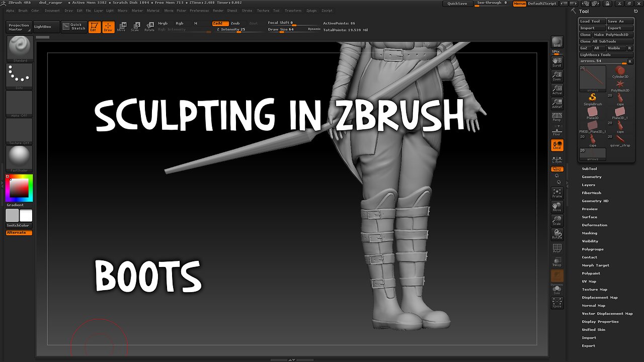Expand the SubTool subpalette
The image size is (644, 362).
coord(589,169)
